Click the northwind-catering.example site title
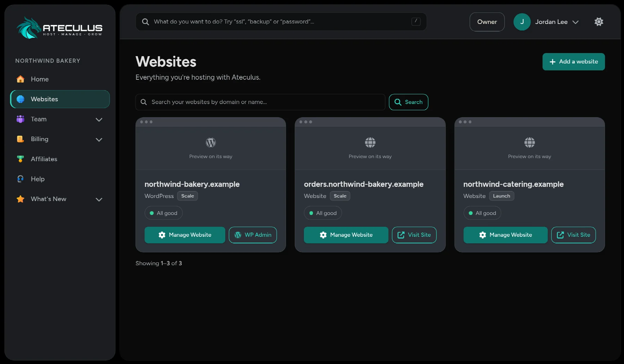Viewport: 624px width, 364px height. click(513, 184)
